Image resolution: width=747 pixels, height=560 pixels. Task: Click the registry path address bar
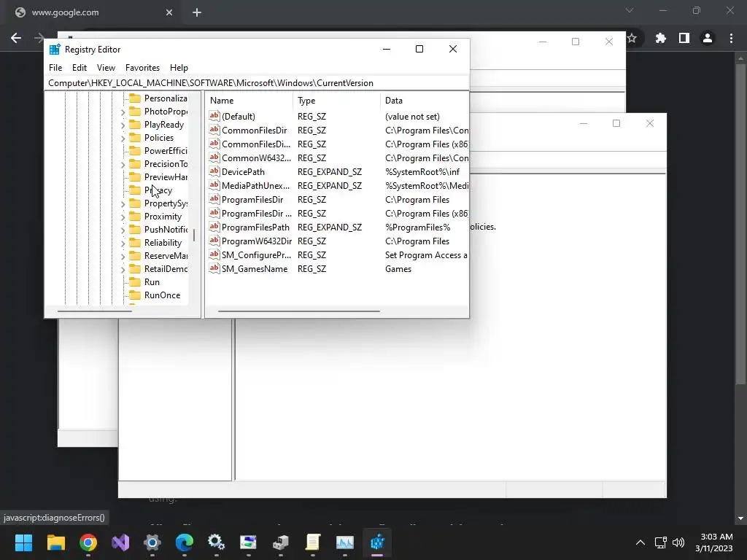tap(257, 83)
